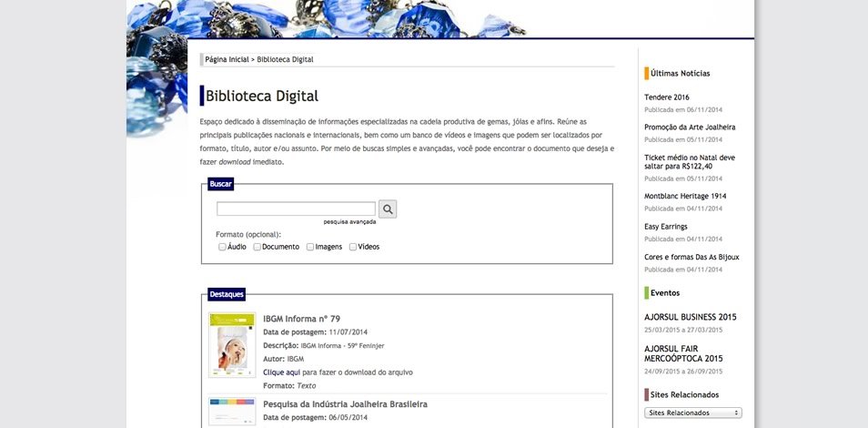Open the Pesquisa da Indústria Joalheira thumbnail
868x428 pixels.
point(232,412)
